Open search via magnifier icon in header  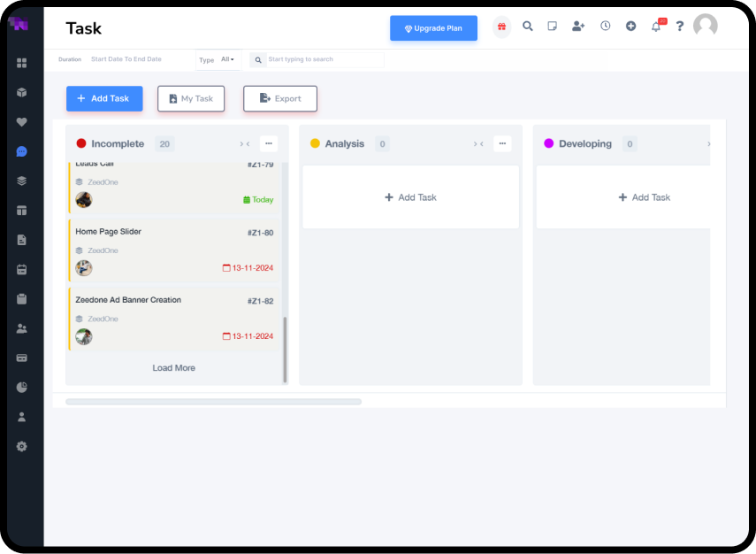pos(528,26)
